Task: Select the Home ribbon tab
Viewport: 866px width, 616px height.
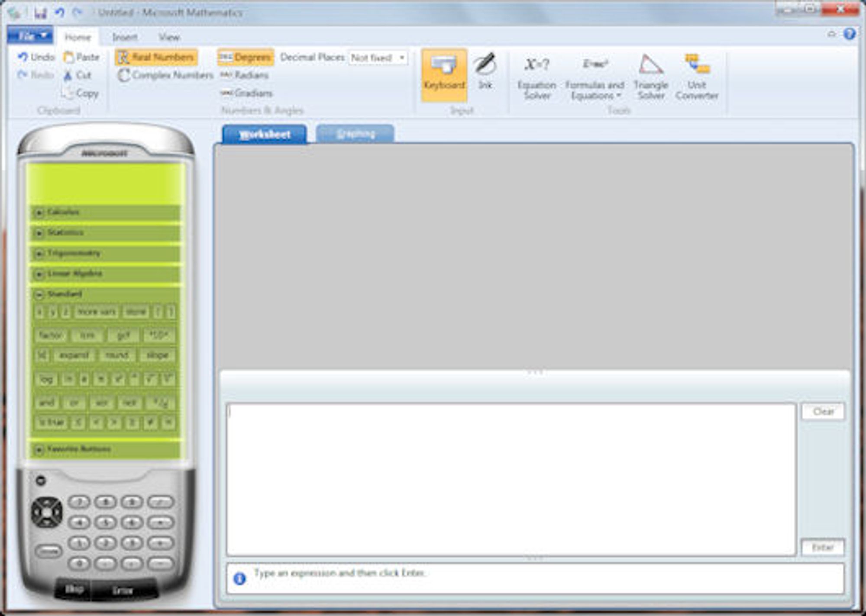Action: pos(78,37)
